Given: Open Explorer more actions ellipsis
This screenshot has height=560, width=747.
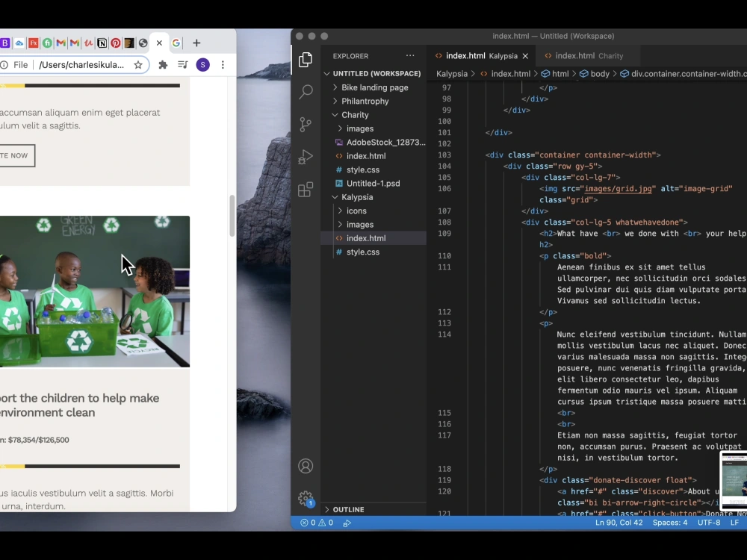Looking at the screenshot, I should tap(410, 56).
